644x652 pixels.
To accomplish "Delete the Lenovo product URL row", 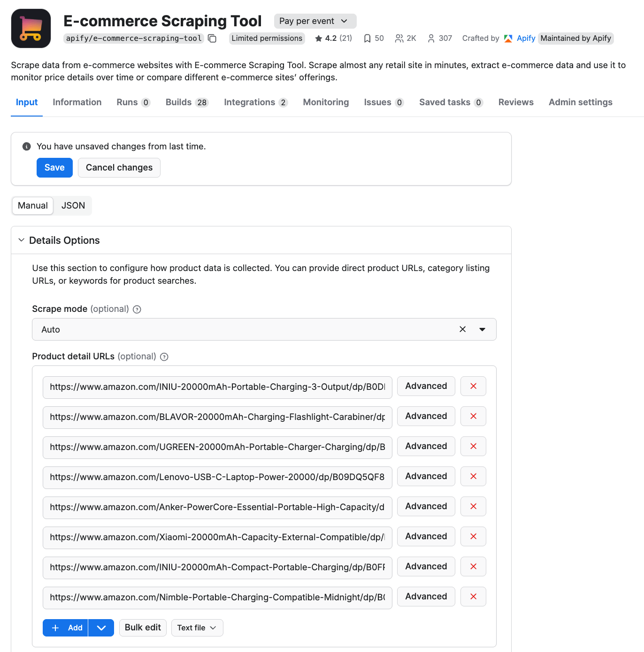I will pyautogui.click(x=473, y=476).
